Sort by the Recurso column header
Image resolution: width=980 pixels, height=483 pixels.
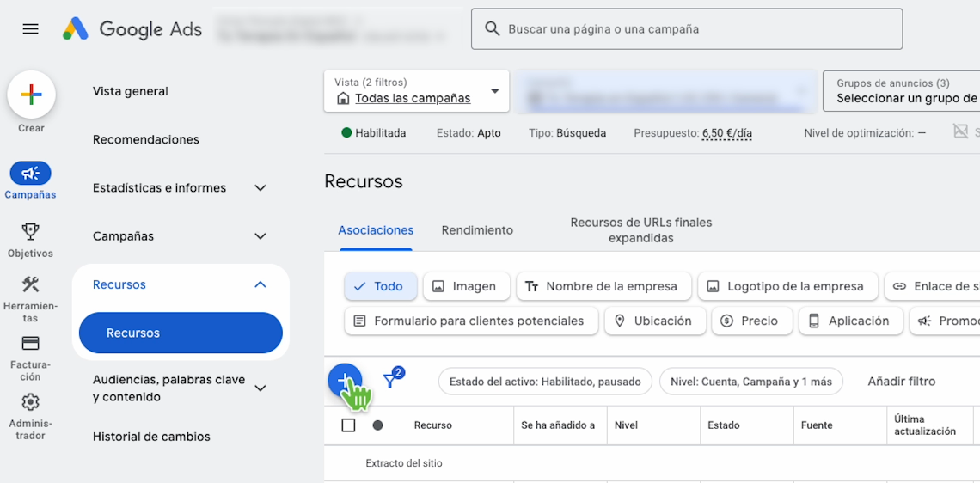432,425
